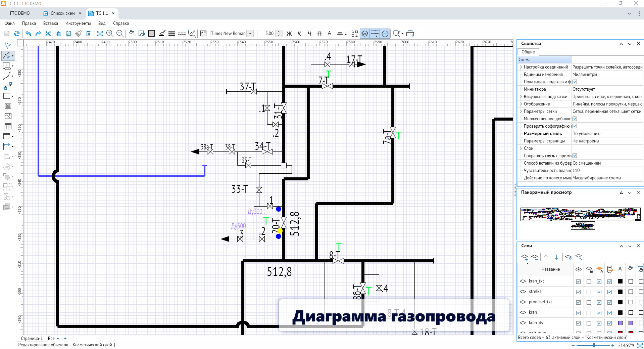Toggle visibility checkbox for promisel_txt layer

[x=578, y=302]
